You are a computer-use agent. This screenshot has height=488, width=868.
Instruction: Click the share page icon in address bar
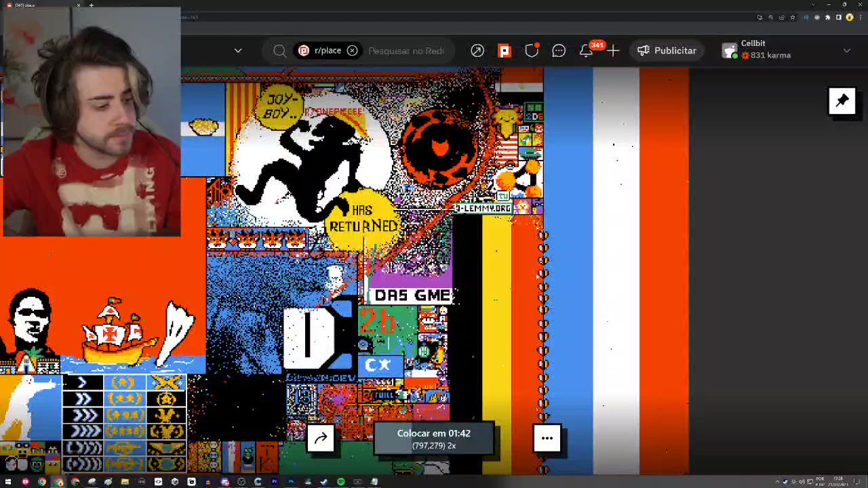click(x=781, y=18)
